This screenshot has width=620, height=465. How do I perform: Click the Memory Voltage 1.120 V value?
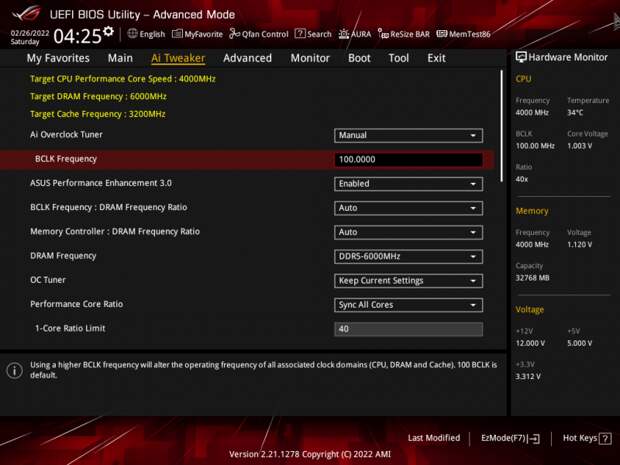point(580,245)
